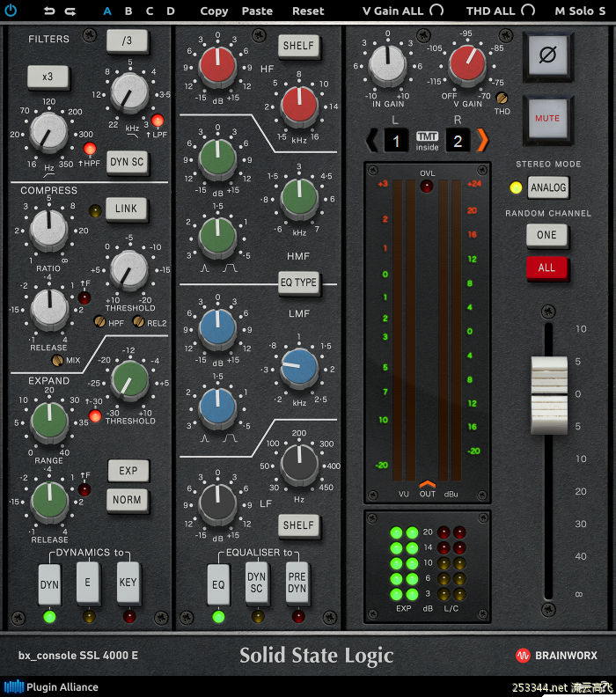Click the THD ALL knob

pos(528,11)
